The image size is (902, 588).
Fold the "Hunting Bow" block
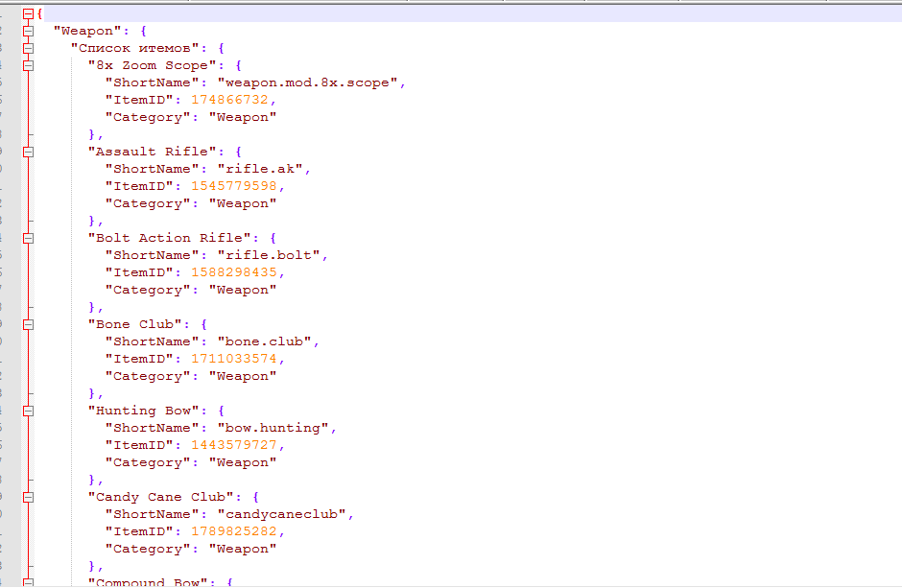coord(28,411)
